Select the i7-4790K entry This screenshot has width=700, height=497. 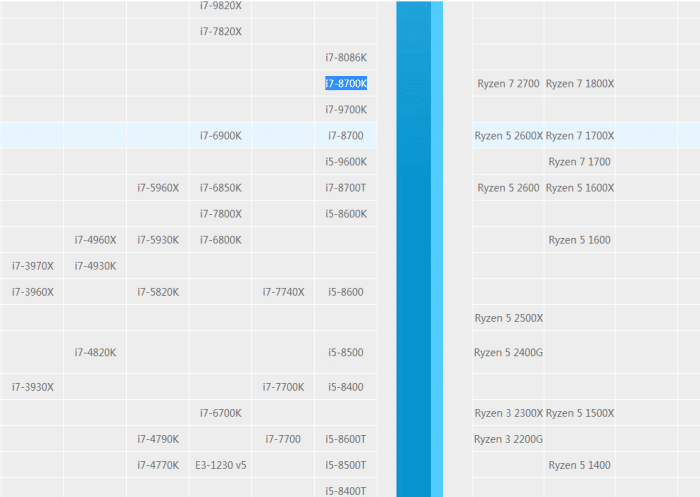[158, 439]
